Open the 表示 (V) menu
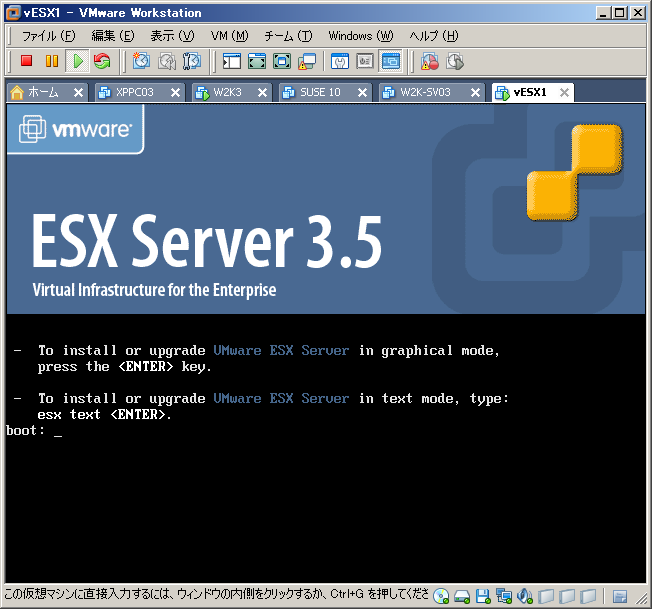This screenshot has height=609, width=652. click(172, 36)
